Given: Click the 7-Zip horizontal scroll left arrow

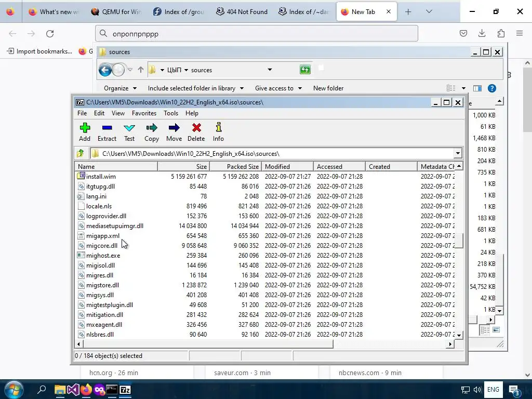Looking at the screenshot, I should 79,344.
